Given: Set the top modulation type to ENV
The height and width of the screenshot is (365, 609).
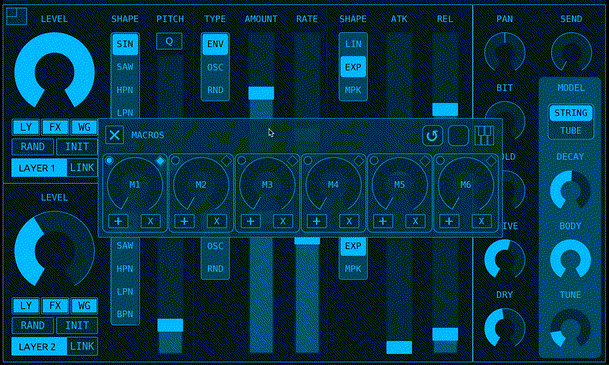Looking at the screenshot, I should [x=215, y=44].
